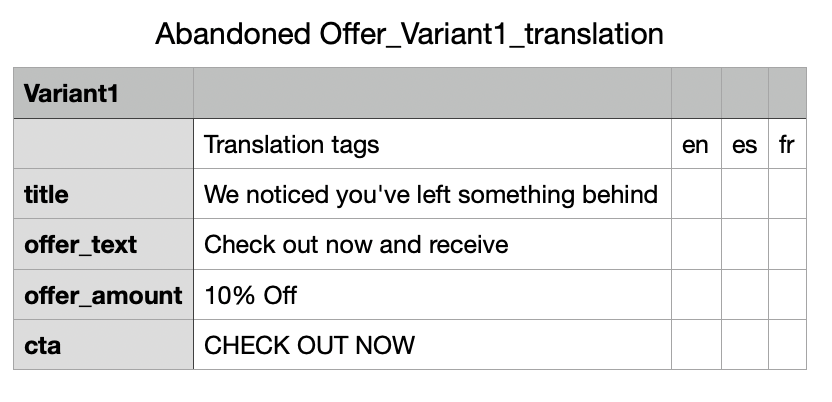
Task: Select the en column header cell
Action: point(695,144)
